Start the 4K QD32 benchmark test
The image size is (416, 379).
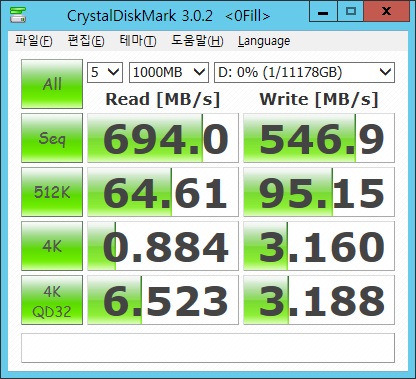point(52,300)
